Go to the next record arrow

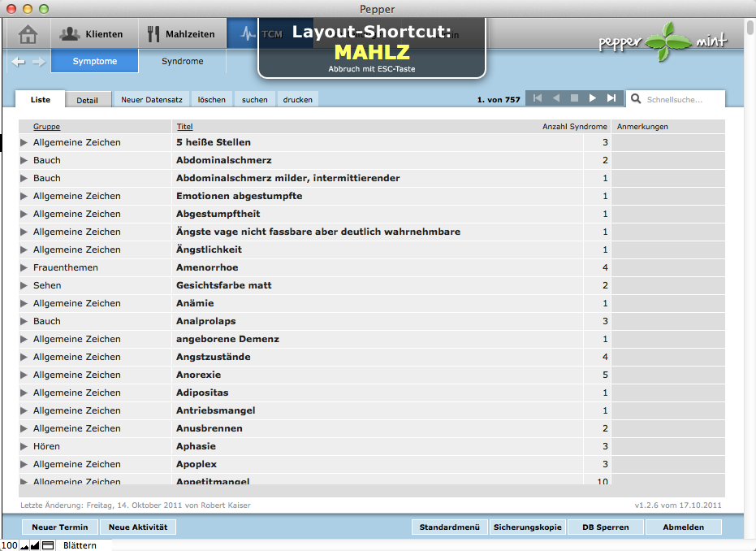click(593, 98)
